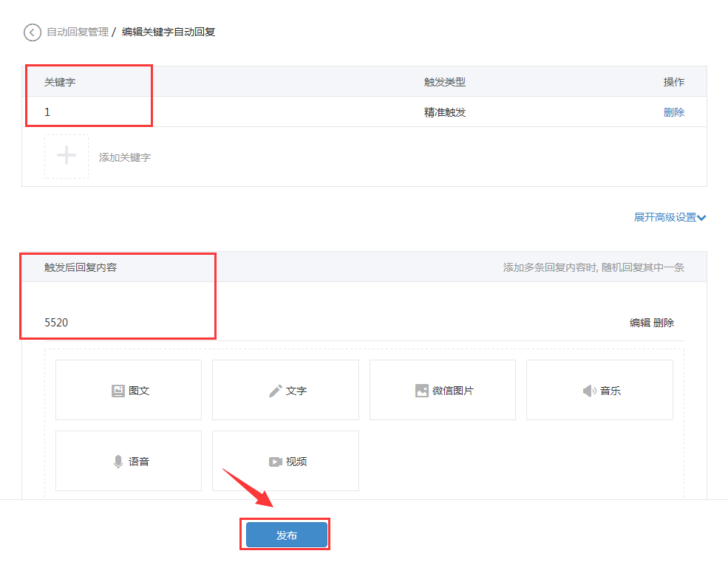Viewport: 728px width, 562px height.
Task: Click the plus icon to add keyword
Action: point(67,156)
